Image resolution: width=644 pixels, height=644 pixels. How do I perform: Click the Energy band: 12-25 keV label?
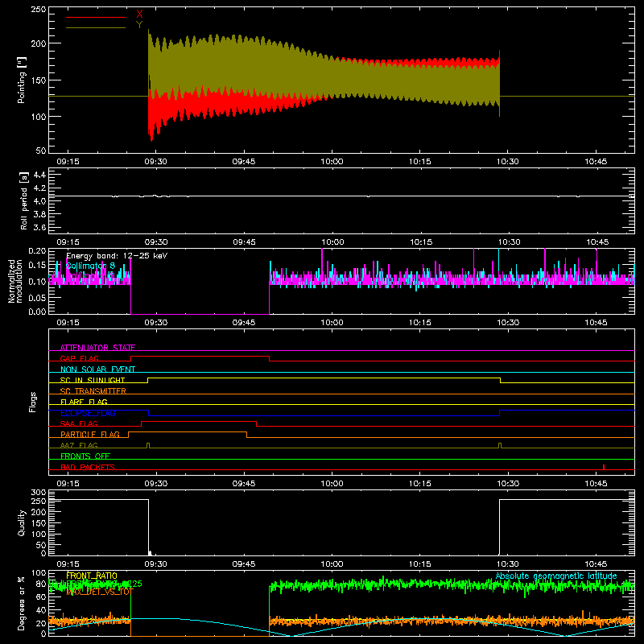tap(117, 256)
